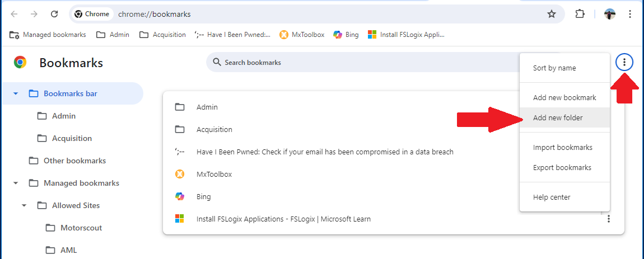Open Chrome's three-dot menu in the toolbar
This screenshot has width=644, height=259.
629,14
